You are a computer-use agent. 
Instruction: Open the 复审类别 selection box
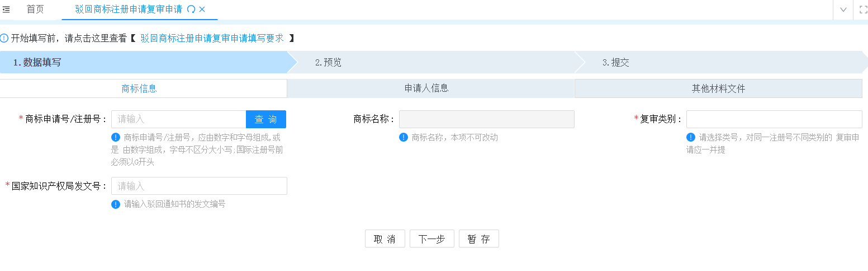pyautogui.click(x=774, y=119)
